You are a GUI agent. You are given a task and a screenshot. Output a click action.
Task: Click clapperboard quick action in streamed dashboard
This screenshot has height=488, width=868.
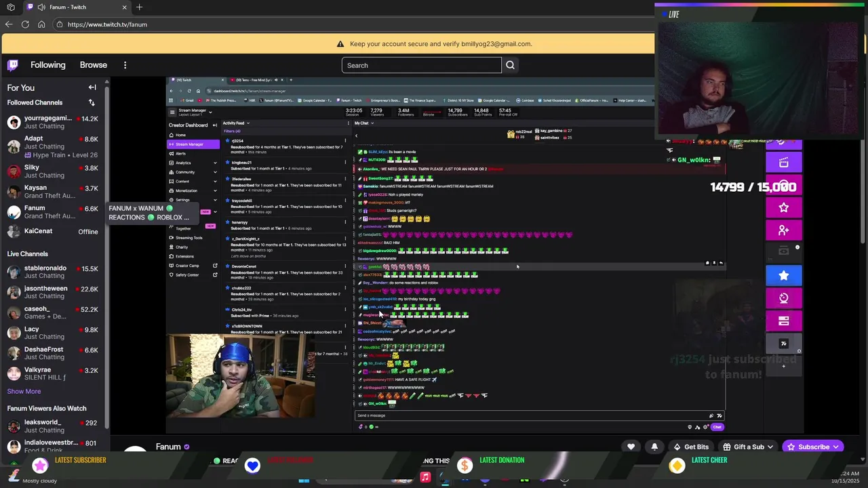coord(784,163)
